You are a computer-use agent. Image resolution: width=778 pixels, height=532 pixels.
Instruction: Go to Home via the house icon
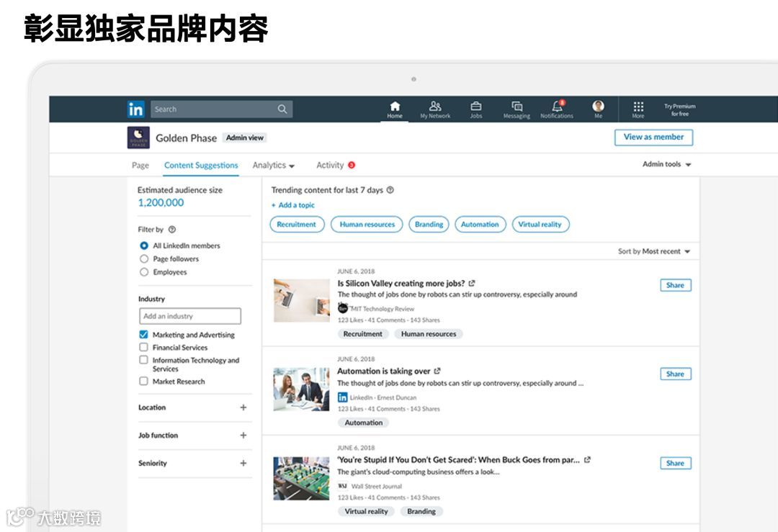coord(395,106)
